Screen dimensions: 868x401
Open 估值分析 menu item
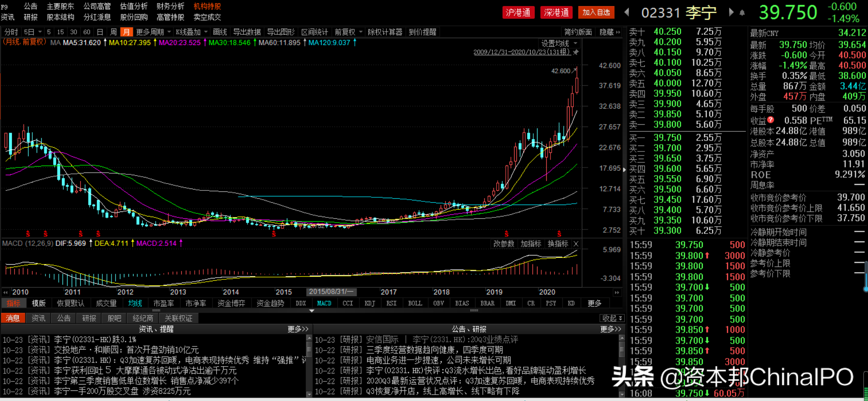point(134,6)
